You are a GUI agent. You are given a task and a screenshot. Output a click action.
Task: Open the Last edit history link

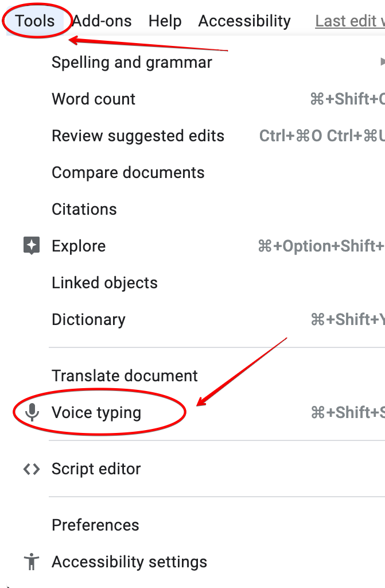click(x=349, y=21)
